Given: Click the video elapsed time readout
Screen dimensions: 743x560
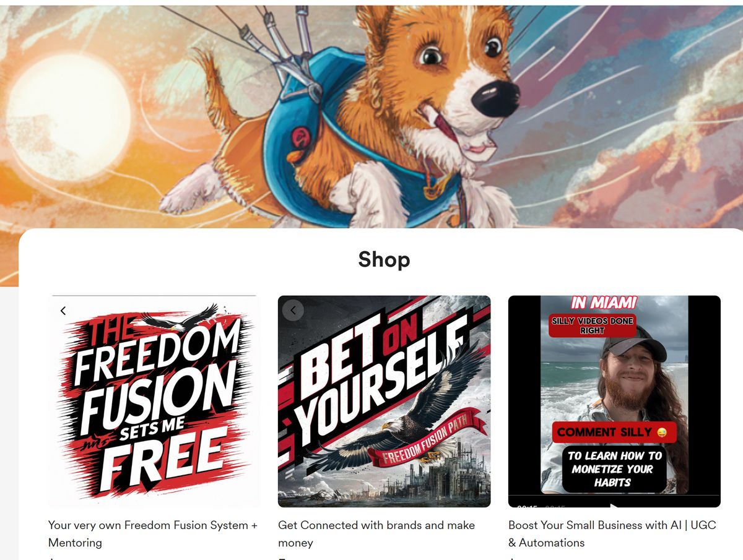Looking at the screenshot, I should (x=528, y=506).
